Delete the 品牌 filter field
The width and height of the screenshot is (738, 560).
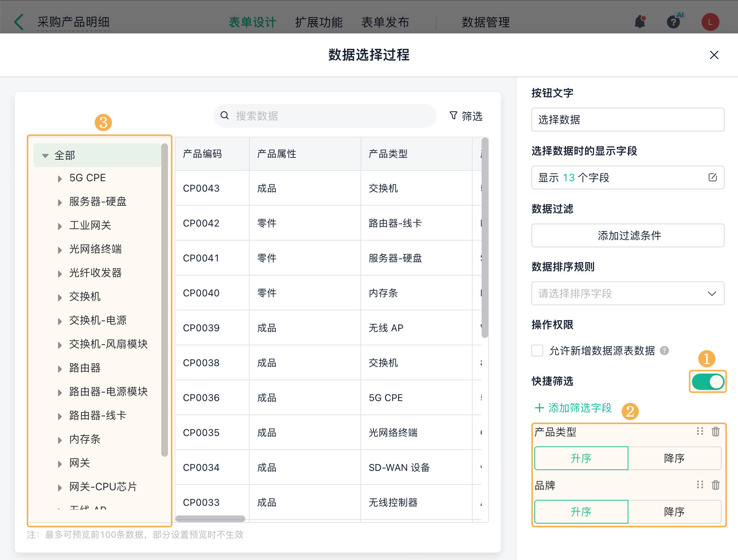716,485
